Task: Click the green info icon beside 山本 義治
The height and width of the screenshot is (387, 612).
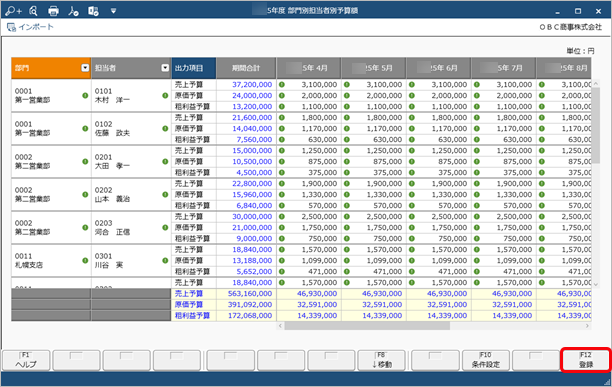Action: [165, 194]
